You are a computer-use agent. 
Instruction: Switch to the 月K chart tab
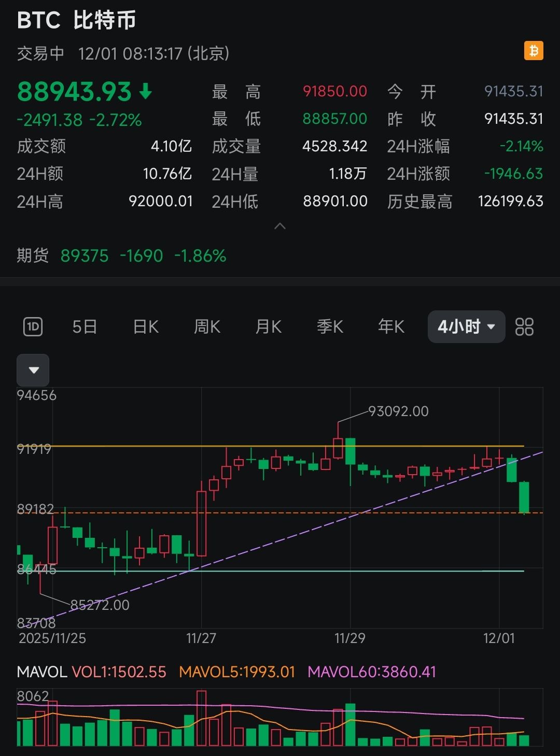pos(268,327)
